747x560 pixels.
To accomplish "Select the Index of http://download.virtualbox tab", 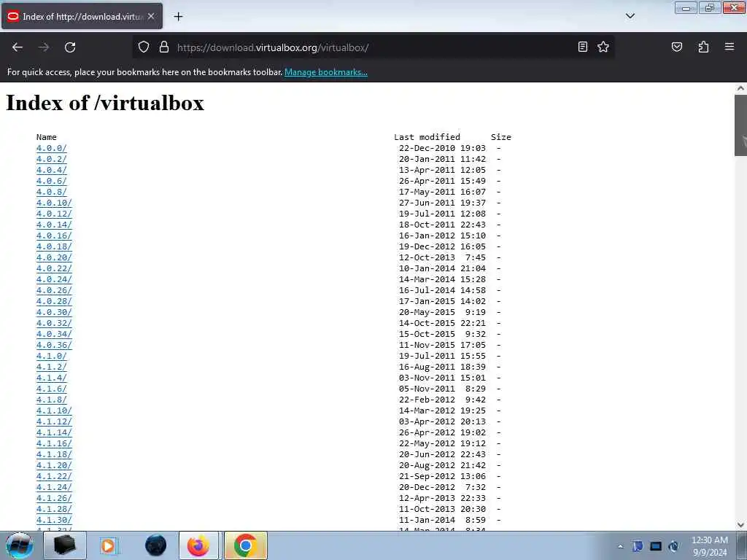I will click(x=82, y=16).
